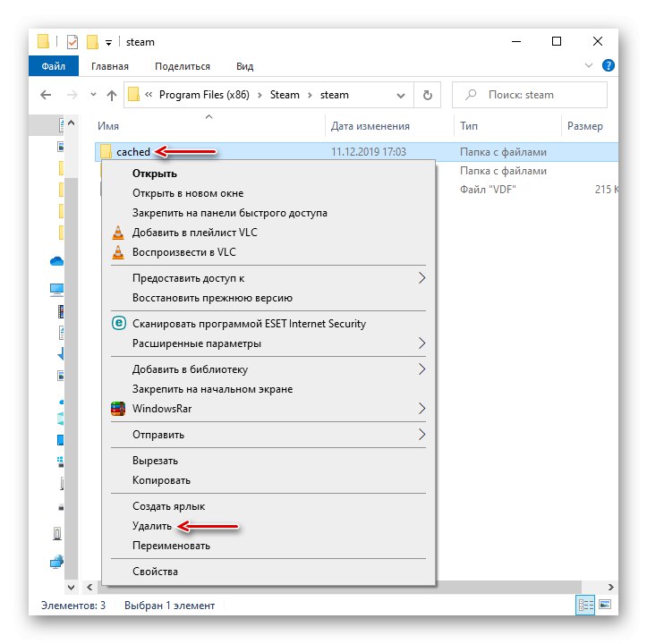Click the Поиск: steam search box
The height and width of the screenshot is (644, 647).
pyautogui.click(x=530, y=95)
